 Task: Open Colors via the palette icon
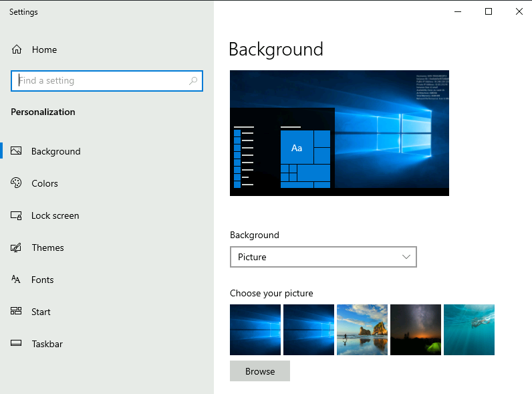(17, 183)
